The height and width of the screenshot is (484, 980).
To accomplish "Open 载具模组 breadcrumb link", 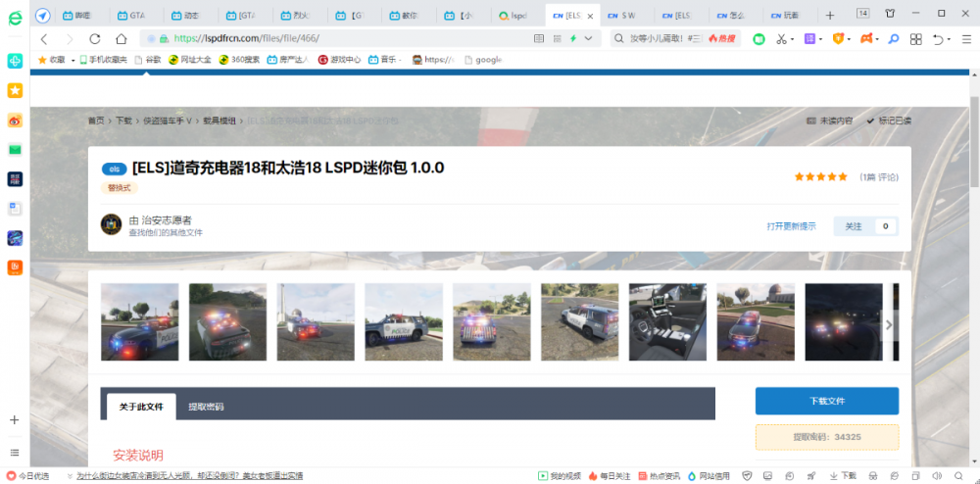I will [x=219, y=121].
